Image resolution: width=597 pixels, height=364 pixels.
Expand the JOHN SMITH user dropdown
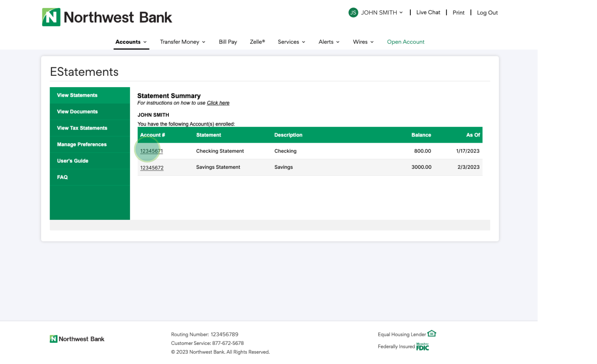click(x=381, y=13)
